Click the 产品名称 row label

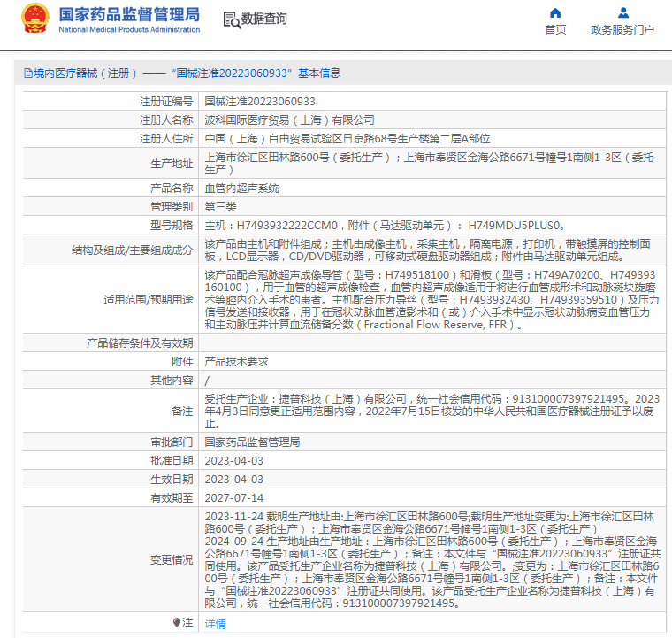click(172, 188)
